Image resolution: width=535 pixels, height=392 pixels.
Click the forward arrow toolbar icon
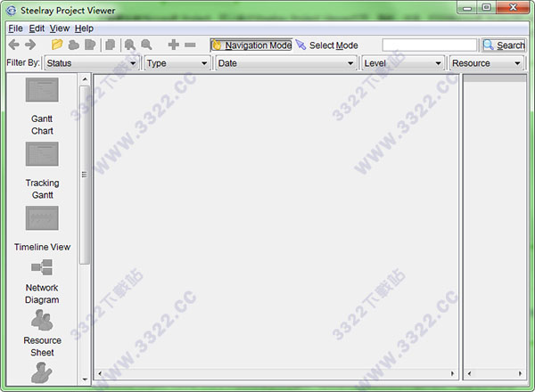30,45
